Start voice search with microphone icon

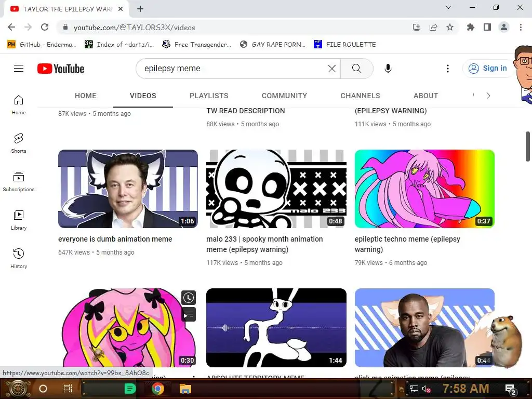coord(388,69)
